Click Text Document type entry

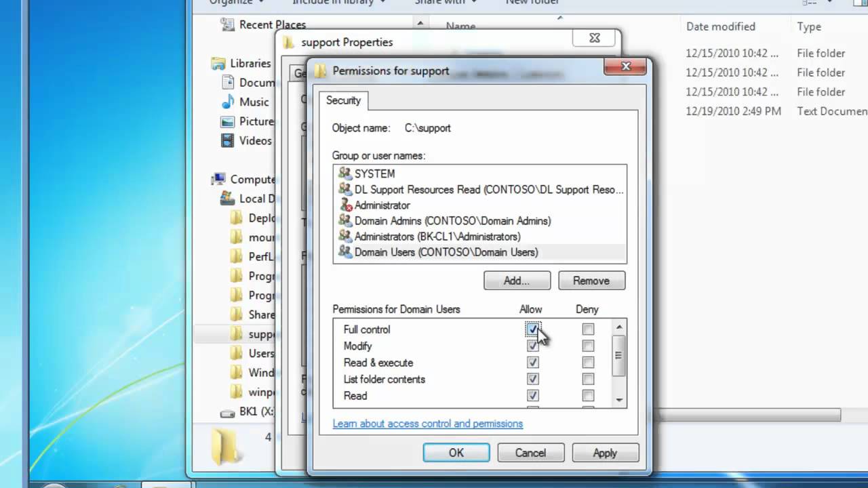click(832, 111)
